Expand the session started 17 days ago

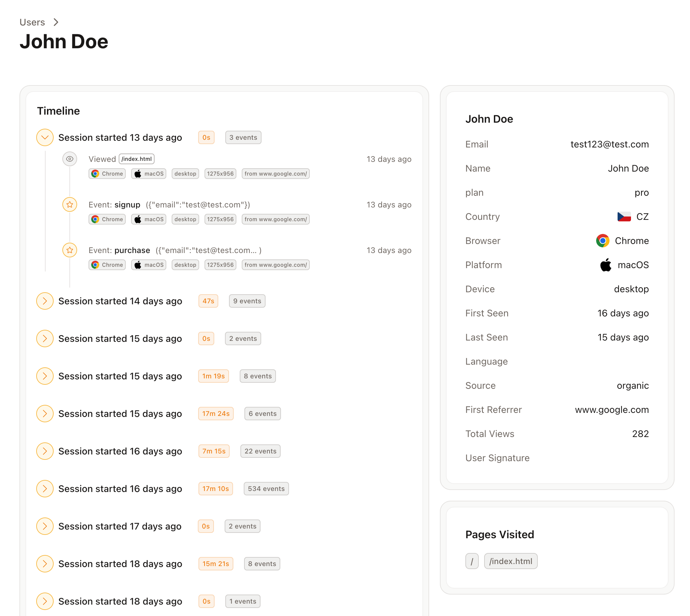click(x=45, y=526)
